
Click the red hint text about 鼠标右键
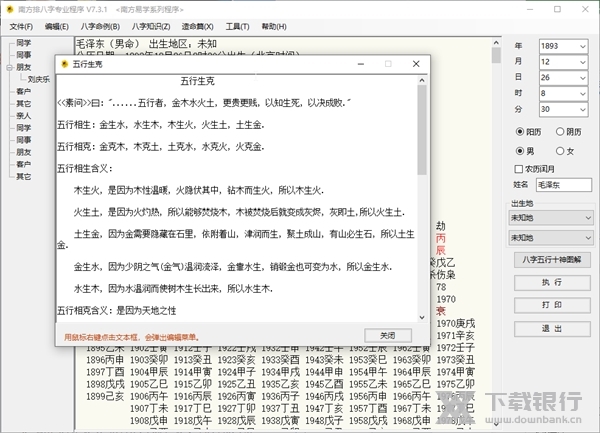[132, 337]
